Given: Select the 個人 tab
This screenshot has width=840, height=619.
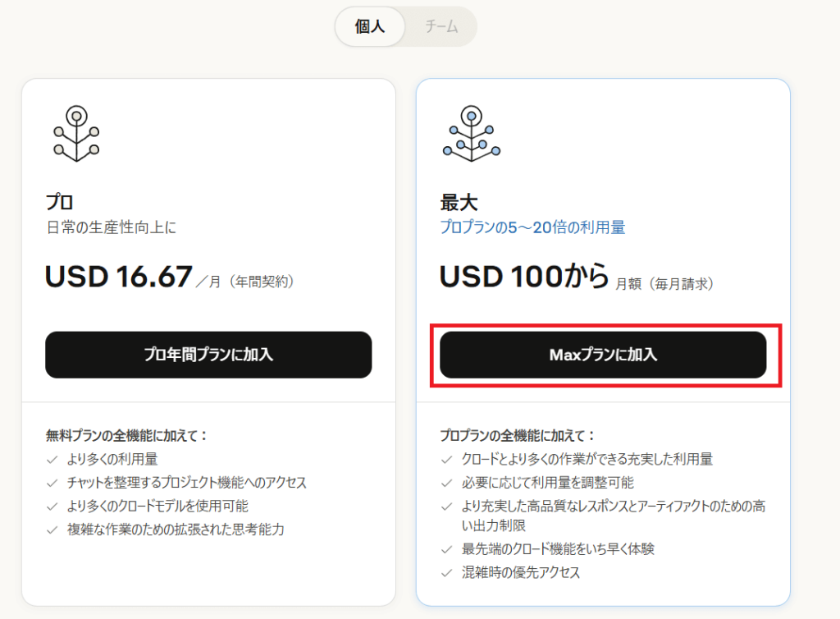Looking at the screenshot, I should click(370, 27).
